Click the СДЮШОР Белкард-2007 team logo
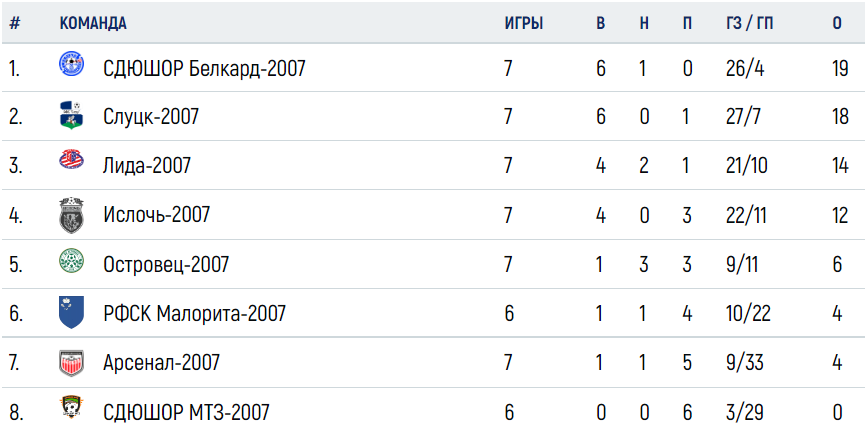This screenshot has width=865, height=432. tap(71, 63)
